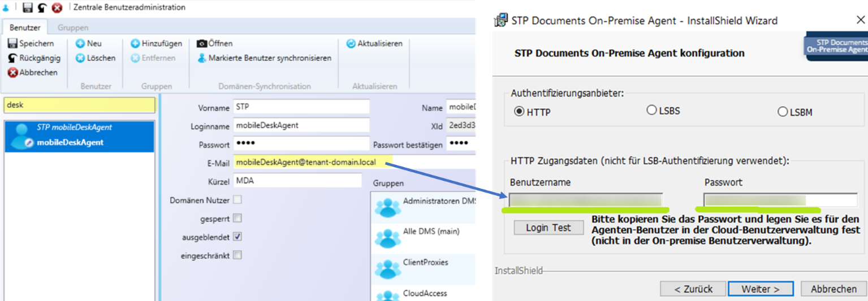
Task: Click the Entfernen groups button
Action: click(153, 58)
